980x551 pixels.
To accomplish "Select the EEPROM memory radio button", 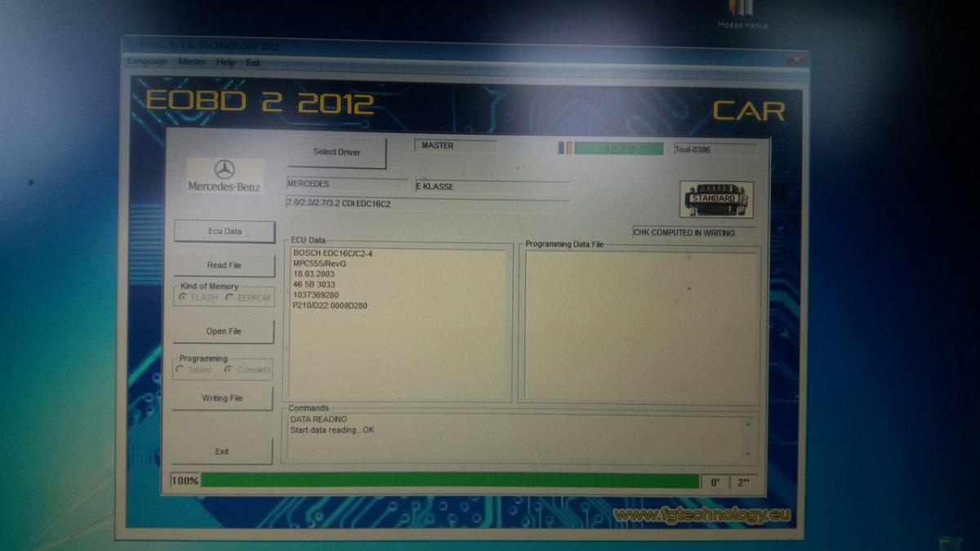I will (x=248, y=298).
